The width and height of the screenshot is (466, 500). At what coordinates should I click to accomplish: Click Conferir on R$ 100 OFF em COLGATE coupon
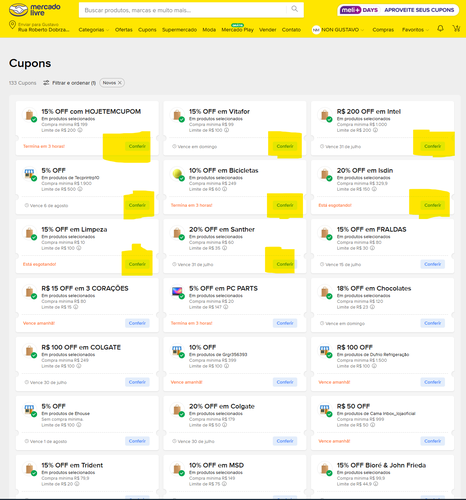coord(137,382)
